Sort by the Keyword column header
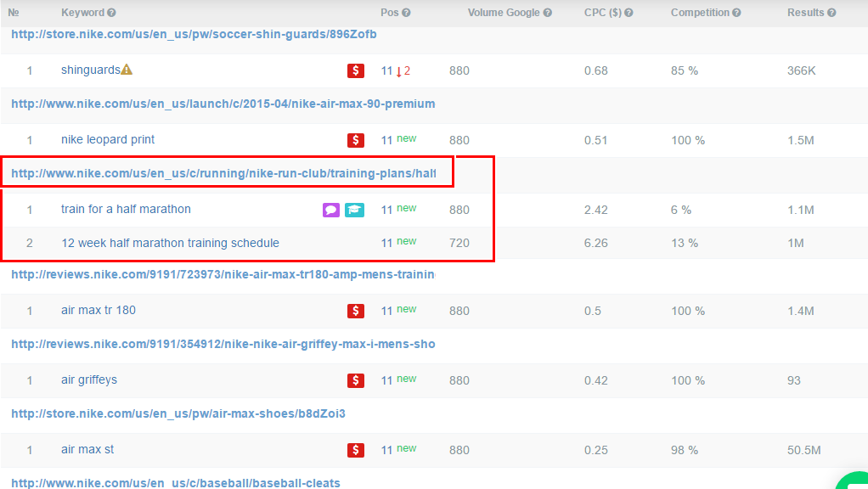The image size is (868, 489). tap(82, 13)
